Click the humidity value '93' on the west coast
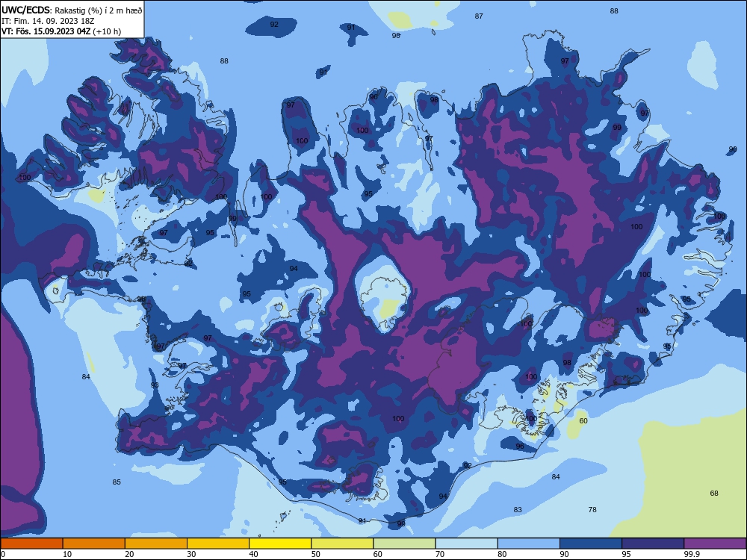This screenshot has width=747, height=560. [155, 385]
